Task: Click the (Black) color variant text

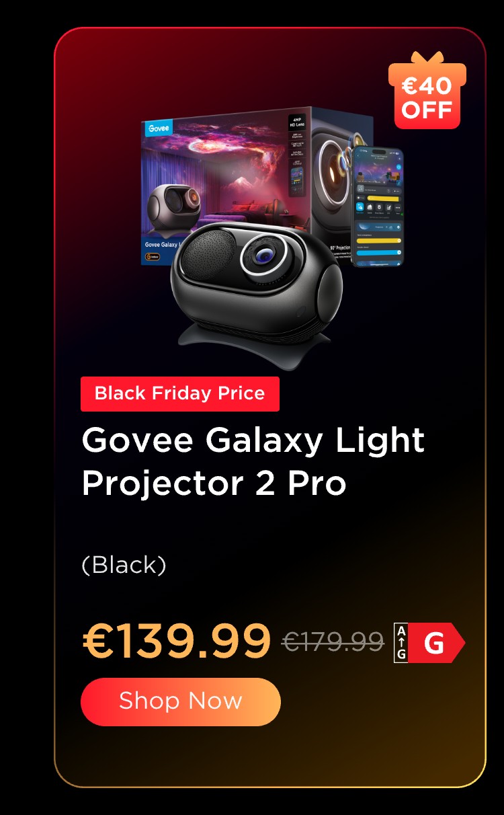Action: coord(124,565)
